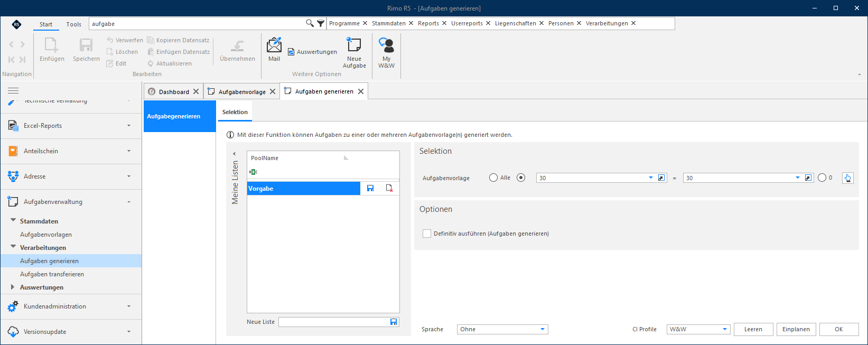The height and width of the screenshot is (345, 868).
Task: Open Aufgabenvorlagen in sidebar tree
Action: pos(46,235)
